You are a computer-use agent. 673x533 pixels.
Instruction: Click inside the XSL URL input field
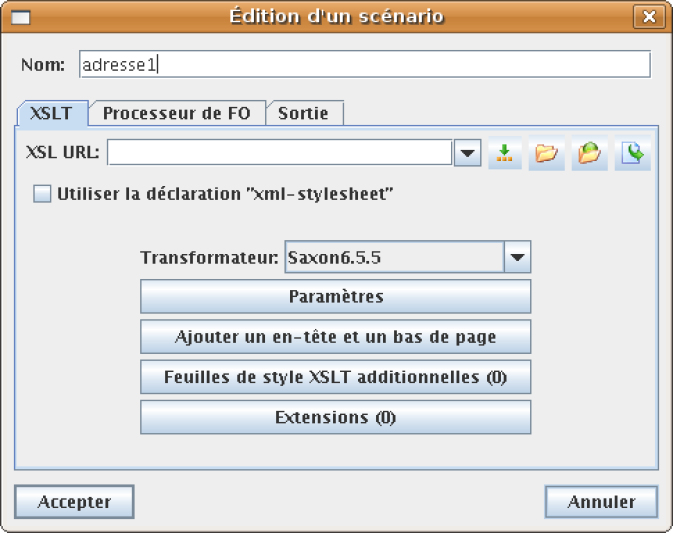point(279,152)
